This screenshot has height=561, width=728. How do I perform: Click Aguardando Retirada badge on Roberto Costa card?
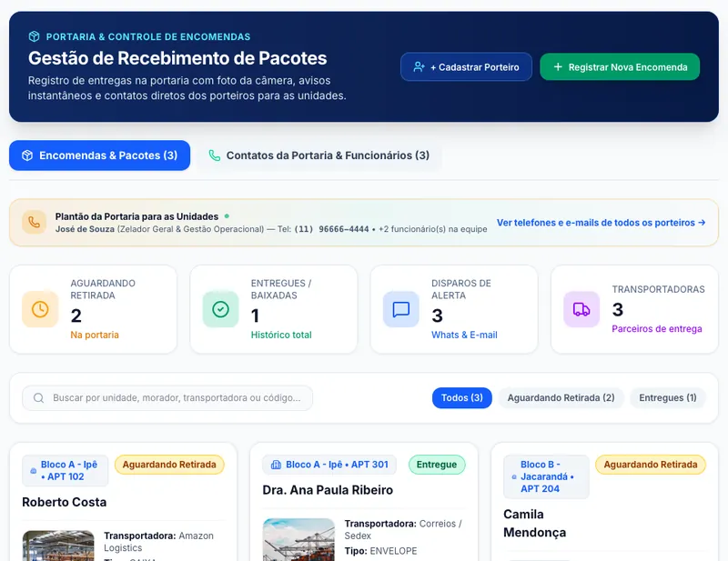169,465
